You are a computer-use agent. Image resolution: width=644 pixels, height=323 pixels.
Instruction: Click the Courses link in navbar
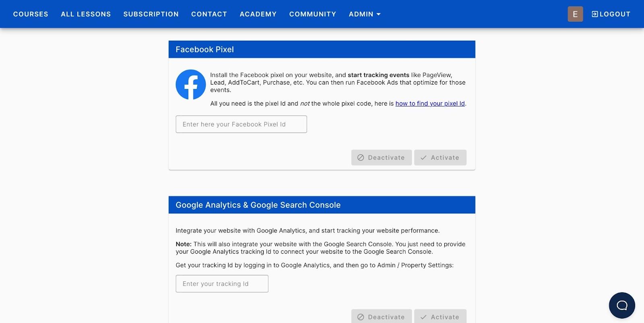click(x=31, y=14)
